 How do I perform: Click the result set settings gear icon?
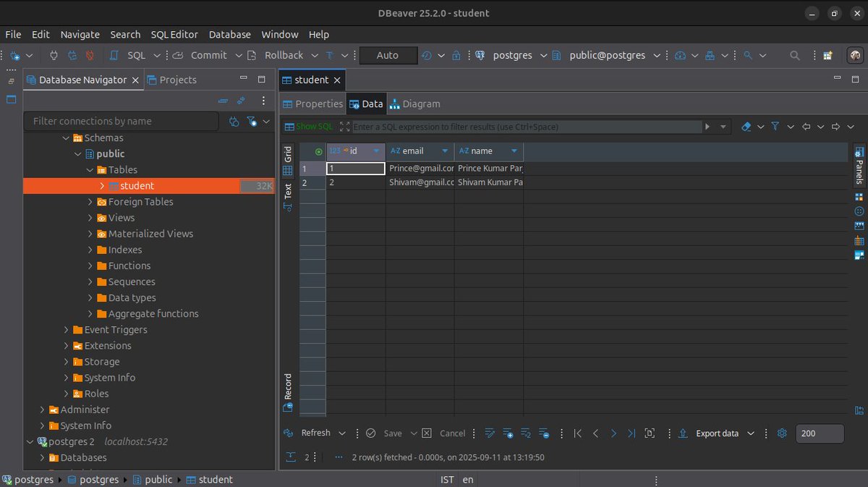(781, 433)
